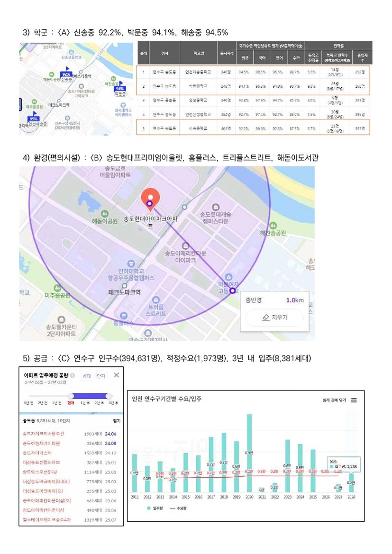
Task: Click the 수학 column header in the table
Action: pos(296,58)
